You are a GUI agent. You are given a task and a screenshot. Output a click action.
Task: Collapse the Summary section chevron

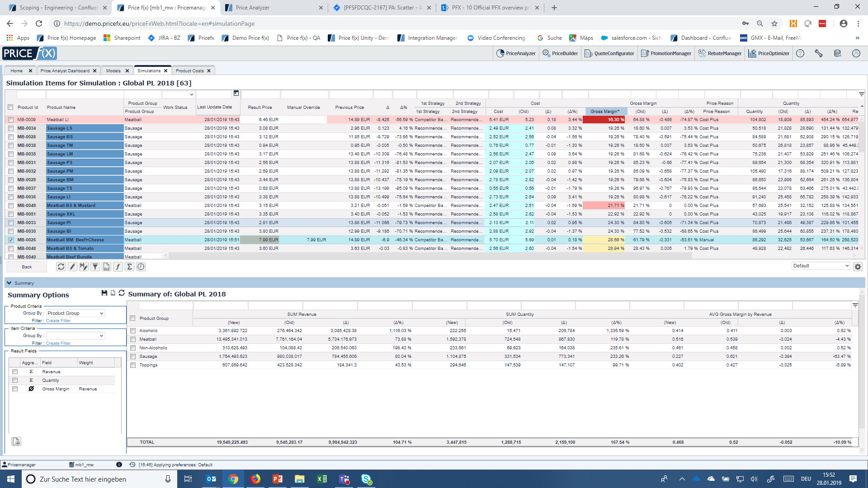tap(9, 283)
